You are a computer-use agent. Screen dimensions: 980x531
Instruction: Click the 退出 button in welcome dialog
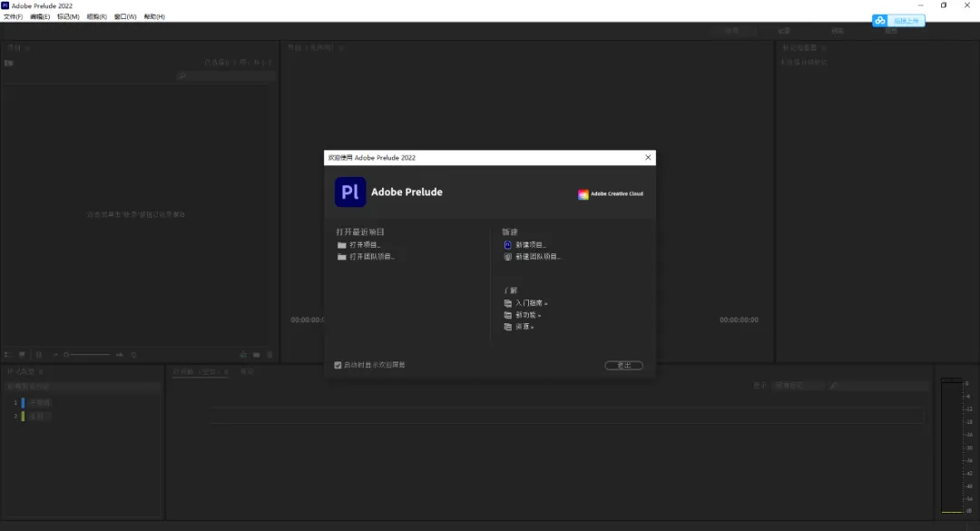pyautogui.click(x=623, y=365)
